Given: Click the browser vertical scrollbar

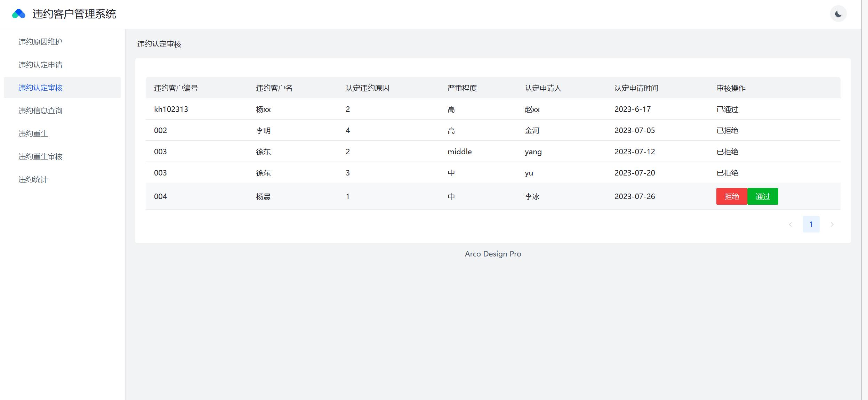Looking at the screenshot, I should [x=865, y=200].
